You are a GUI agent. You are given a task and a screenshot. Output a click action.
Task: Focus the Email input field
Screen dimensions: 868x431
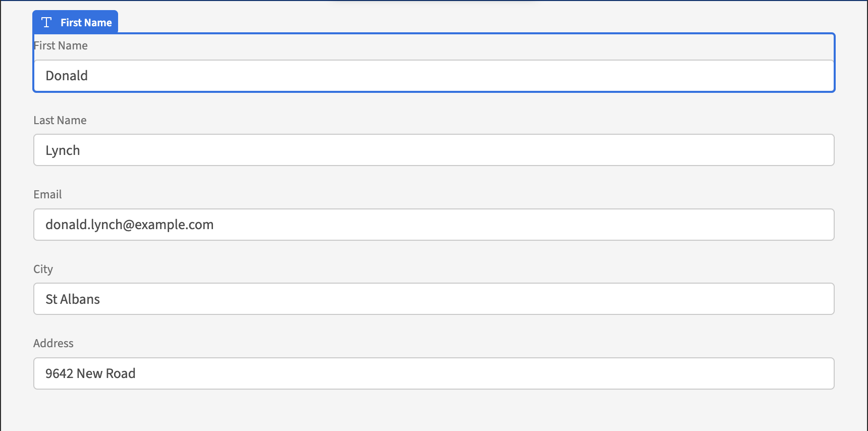point(434,225)
